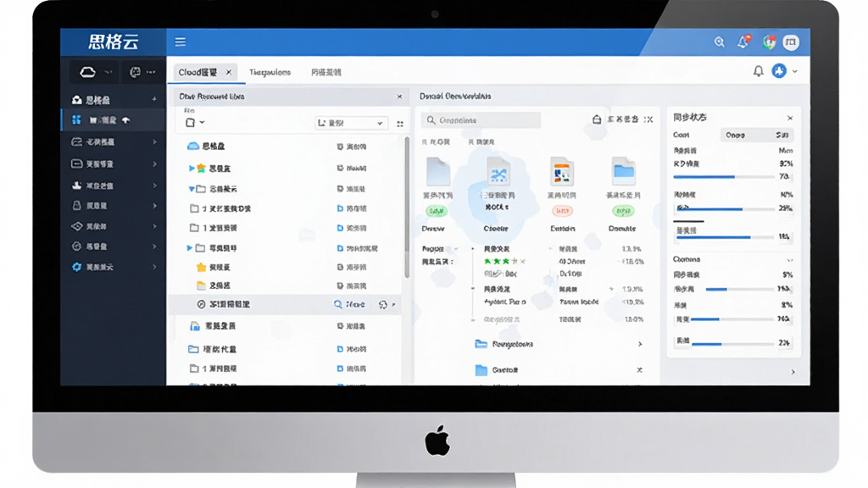
Task: Expand the tree folder with the orange star icon
Action: [192, 169]
